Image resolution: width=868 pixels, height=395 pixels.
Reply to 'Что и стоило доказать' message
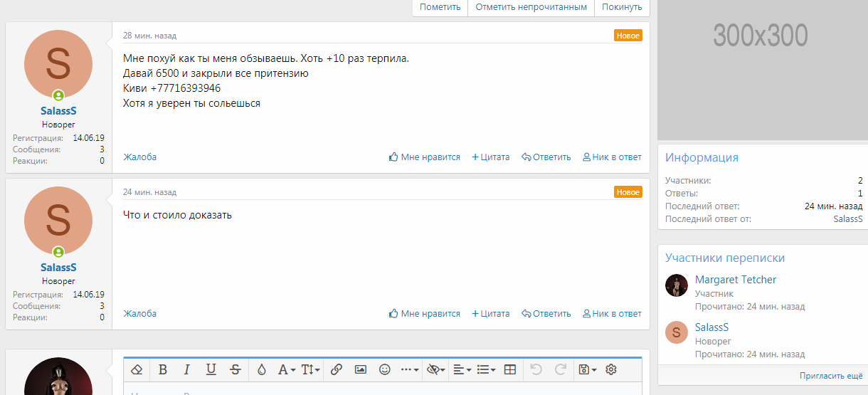point(546,314)
